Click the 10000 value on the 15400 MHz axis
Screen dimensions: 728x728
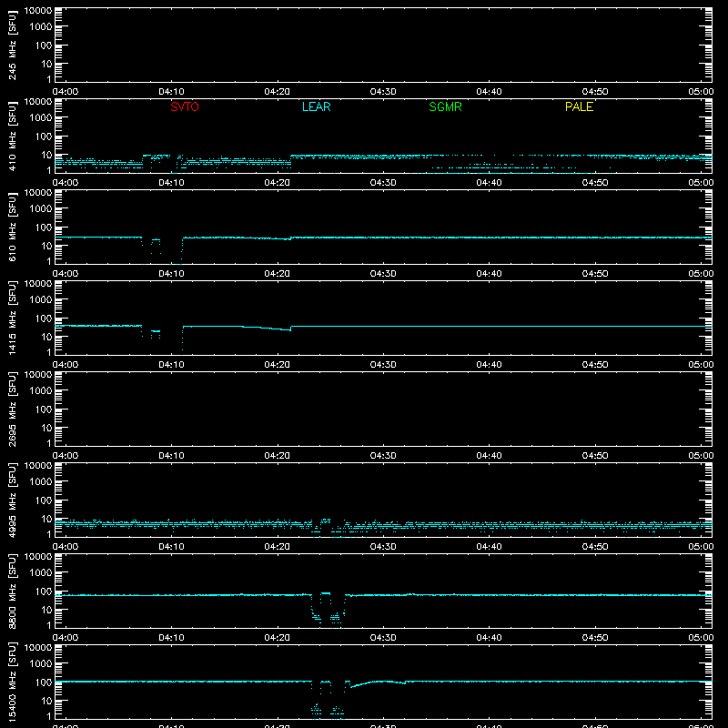click(38, 648)
